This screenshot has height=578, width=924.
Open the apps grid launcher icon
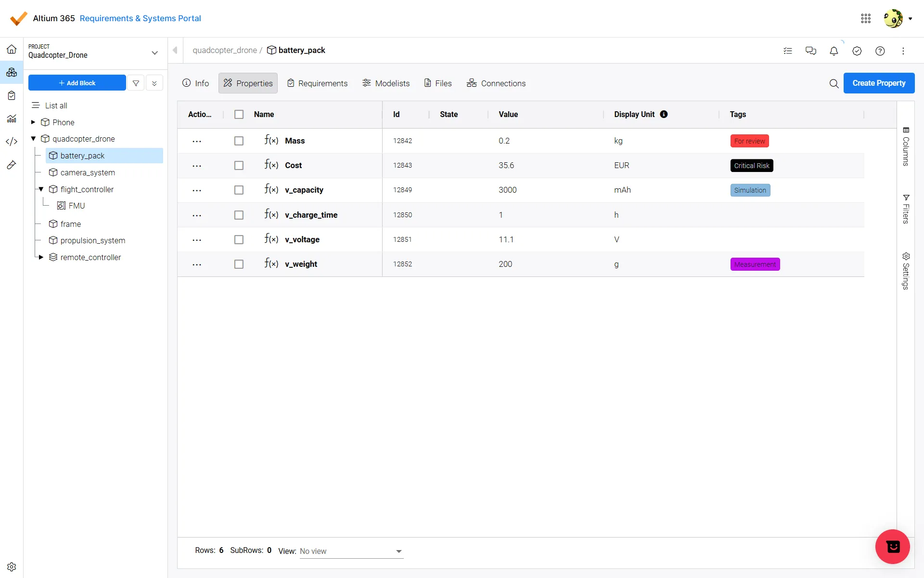click(x=865, y=18)
